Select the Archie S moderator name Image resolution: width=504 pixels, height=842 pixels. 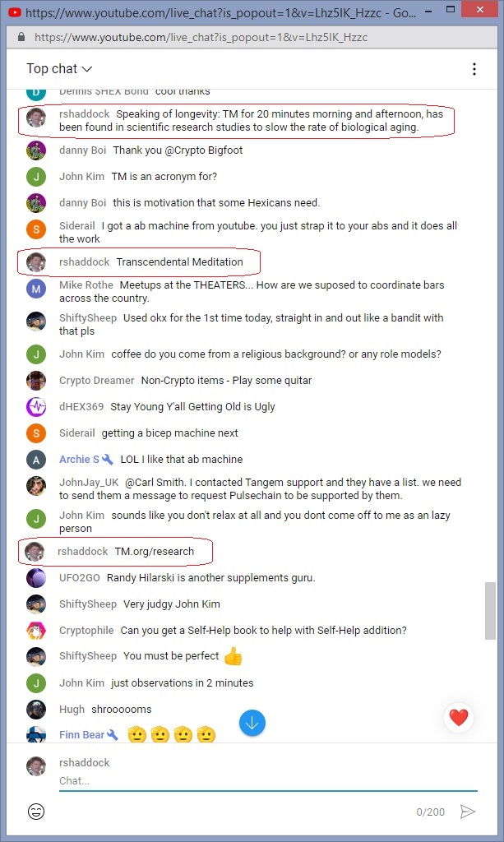79,459
